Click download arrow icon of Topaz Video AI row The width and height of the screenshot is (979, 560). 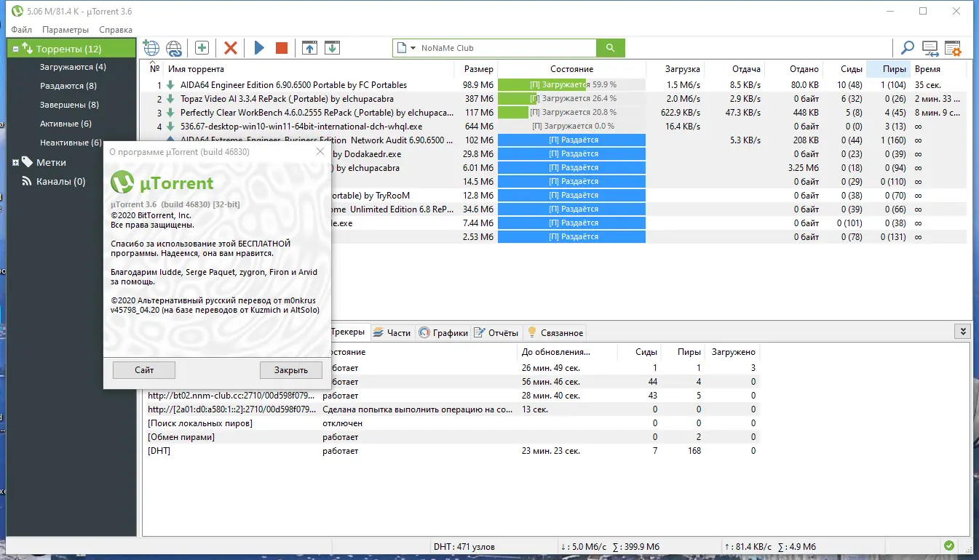tap(170, 99)
